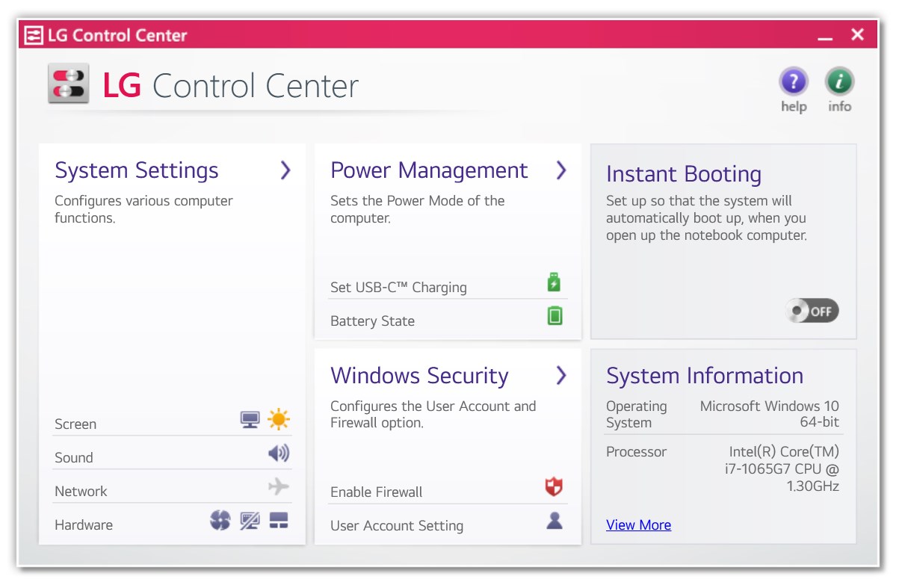Toggle Instant Booting off switch
This screenshot has width=905, height=588.
[812, 311]
